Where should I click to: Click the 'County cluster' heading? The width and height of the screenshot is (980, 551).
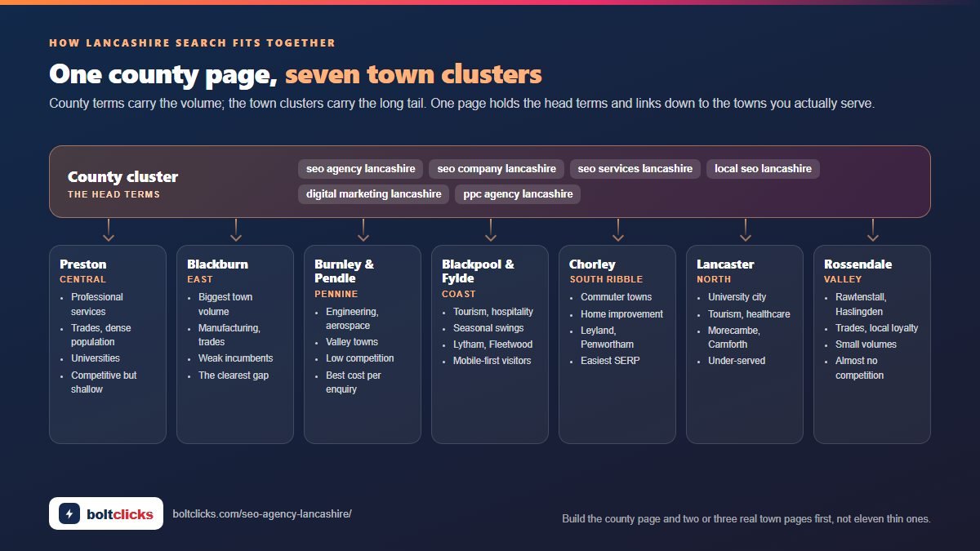tap(122, 177)
